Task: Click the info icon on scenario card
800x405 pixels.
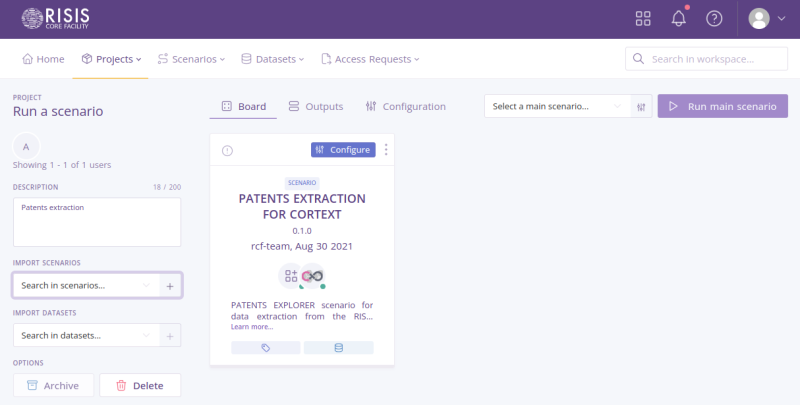Action: coord(227,151)
